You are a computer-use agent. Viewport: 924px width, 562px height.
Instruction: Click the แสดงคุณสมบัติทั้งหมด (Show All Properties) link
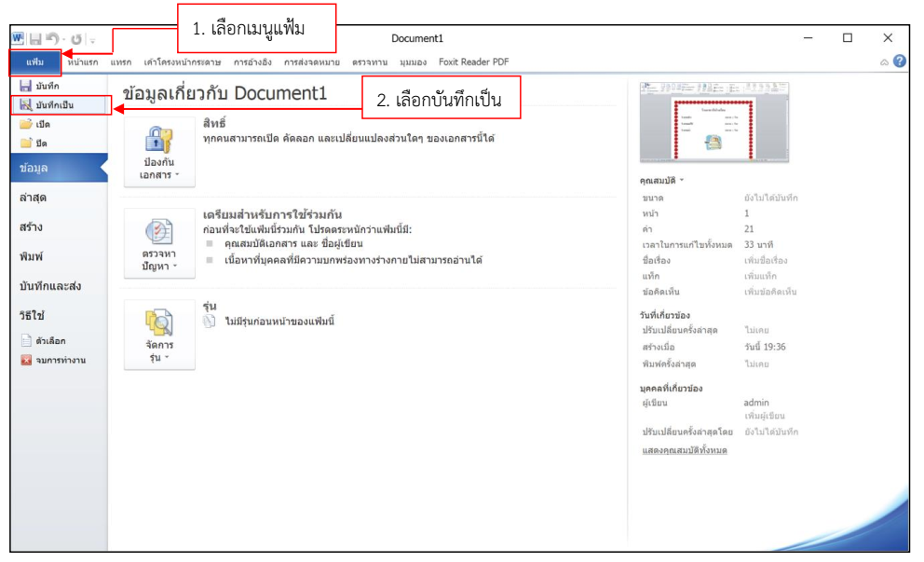[x=685, y=450]
